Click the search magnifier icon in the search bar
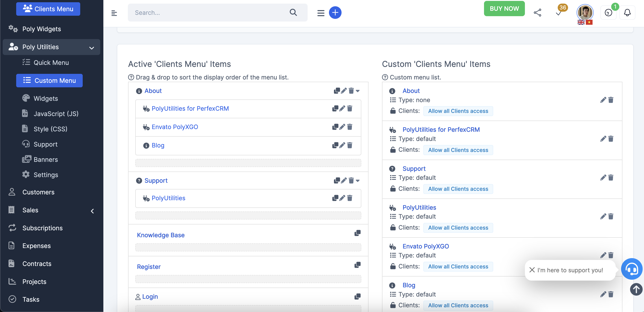Viewport: 644px width, 312px height. coord(293,13)
